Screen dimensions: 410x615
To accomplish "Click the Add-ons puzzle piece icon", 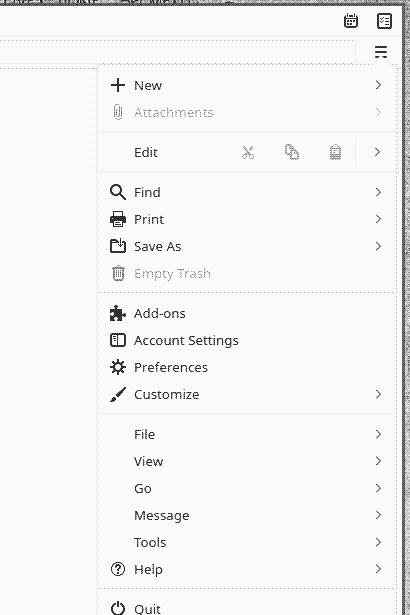I will 118,313.
